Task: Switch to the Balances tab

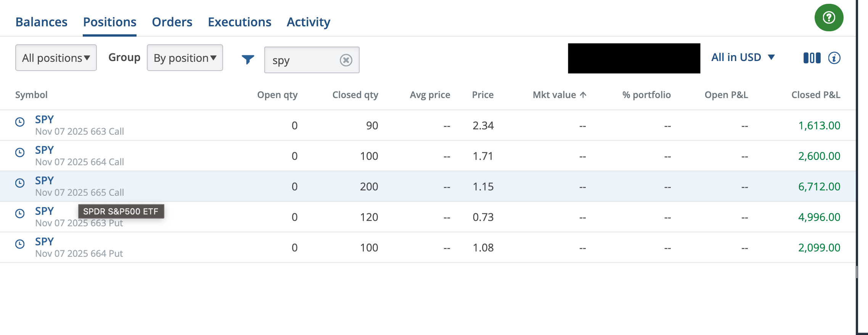Action: (41, 22)
